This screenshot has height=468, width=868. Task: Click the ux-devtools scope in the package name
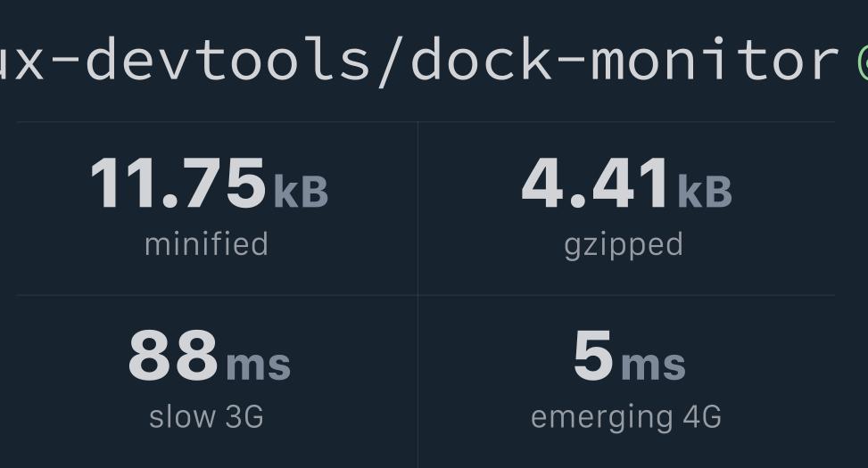point(183,60)
